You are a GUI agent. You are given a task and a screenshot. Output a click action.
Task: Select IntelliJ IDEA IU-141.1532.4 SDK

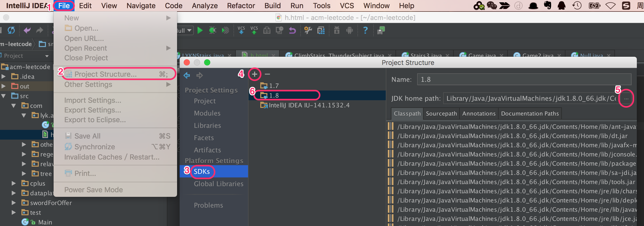(x=317, y=105)
